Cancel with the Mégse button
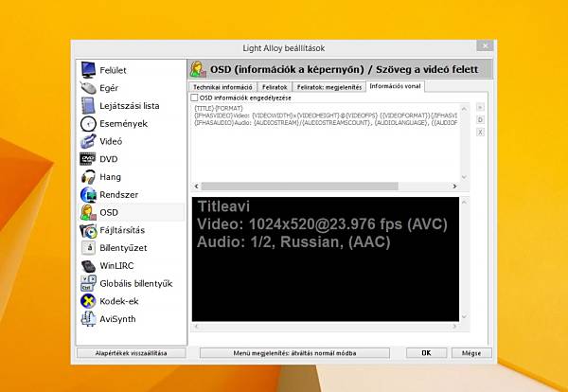This screenshot has width=568, height=392. [x=471, y=353]
